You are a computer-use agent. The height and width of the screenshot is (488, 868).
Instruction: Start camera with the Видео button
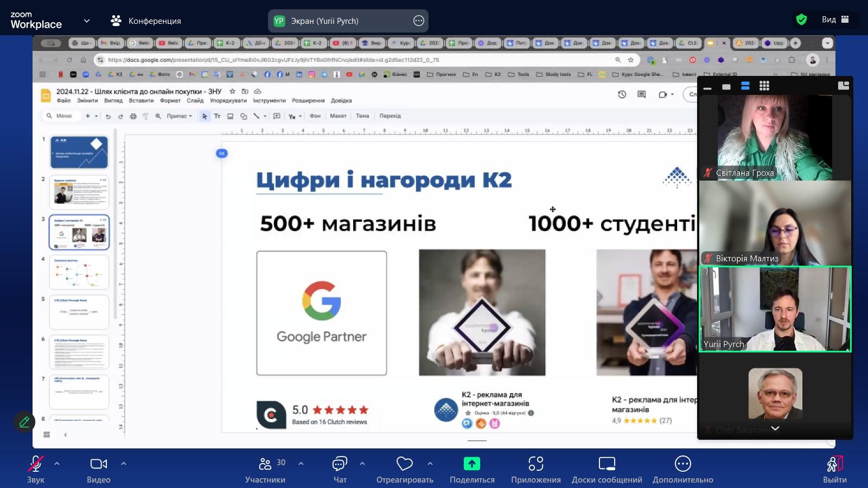[x=99, y=469]
